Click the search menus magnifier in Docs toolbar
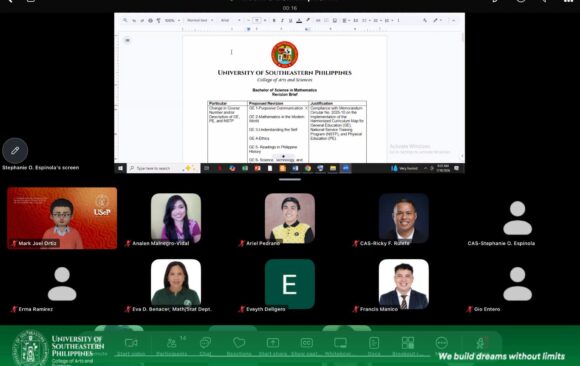 [x=125, y=20]
